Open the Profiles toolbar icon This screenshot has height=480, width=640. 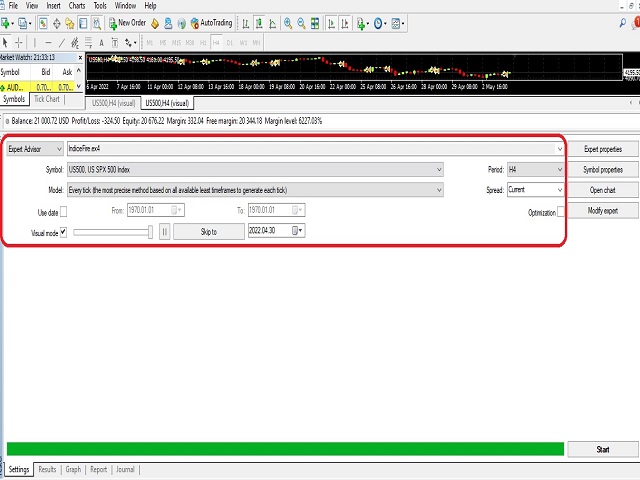pos(24,24)
